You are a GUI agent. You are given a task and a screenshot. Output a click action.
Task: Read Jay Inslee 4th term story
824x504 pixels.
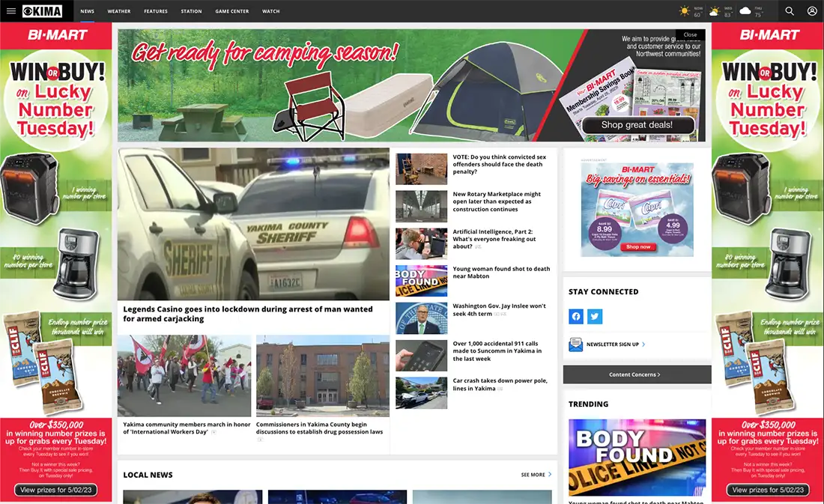click(x=499, y=309)
